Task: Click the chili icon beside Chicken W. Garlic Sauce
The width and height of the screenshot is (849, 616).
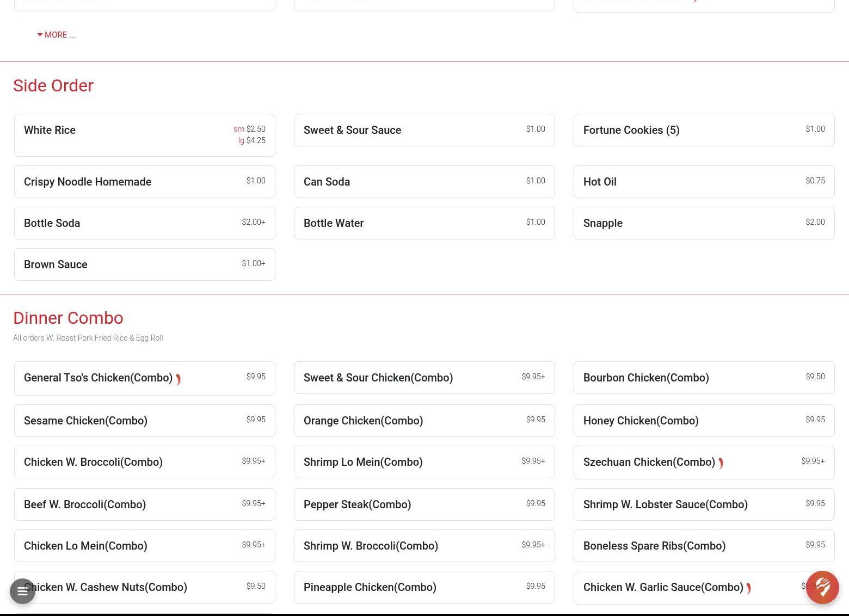Action: pyautogui.click(x=749, y=588)
